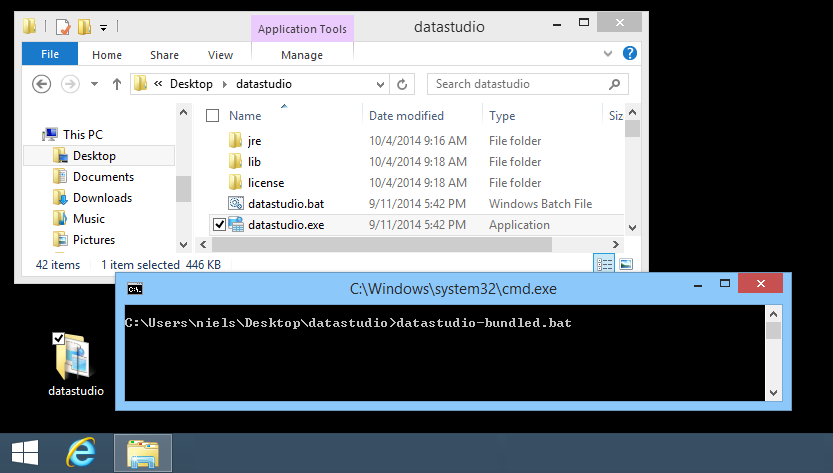Sort by Date modified column
Image resolution: width=833 pixels, height=473 pixels.
406,116
